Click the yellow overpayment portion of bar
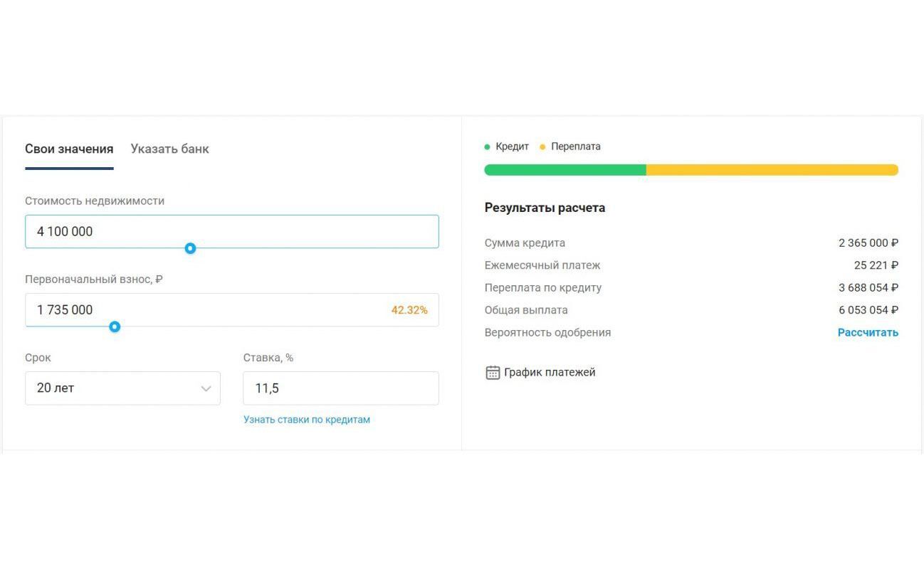Screen dimensions: 924x569 point(772,170)
